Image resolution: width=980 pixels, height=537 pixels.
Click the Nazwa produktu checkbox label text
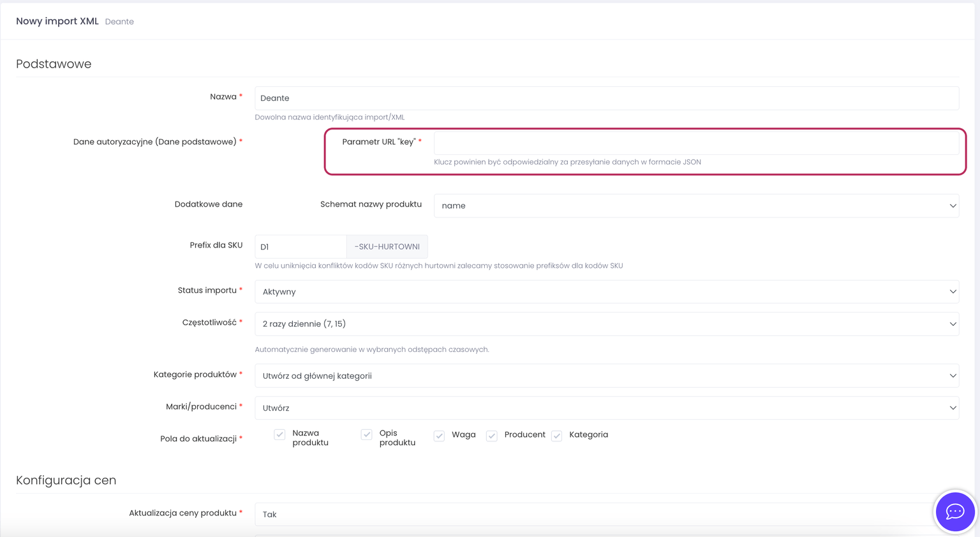coord(310,438)
